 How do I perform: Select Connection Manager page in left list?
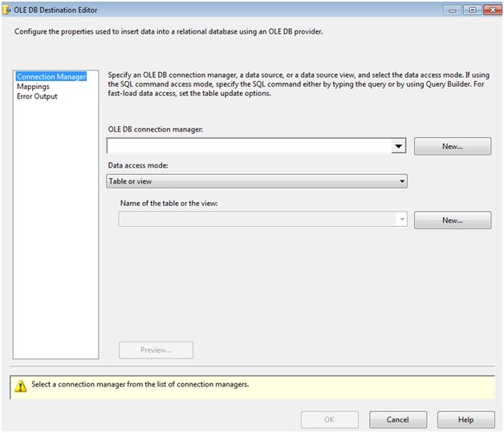click(51, 76)
